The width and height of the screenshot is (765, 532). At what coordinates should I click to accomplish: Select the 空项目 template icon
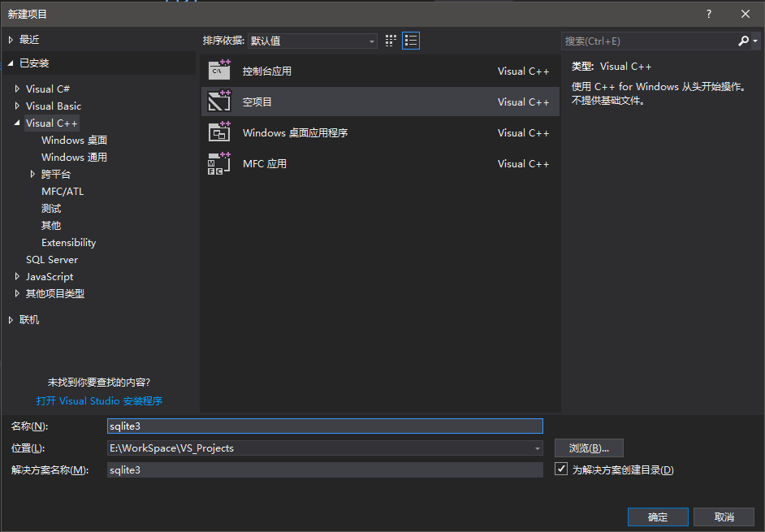219,102
